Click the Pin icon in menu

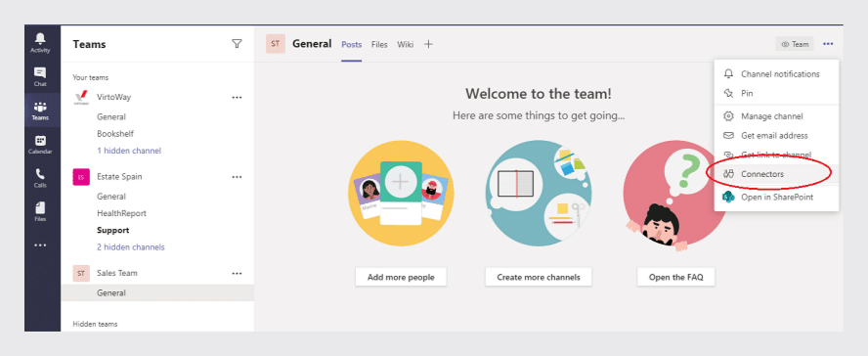point(728,93)
